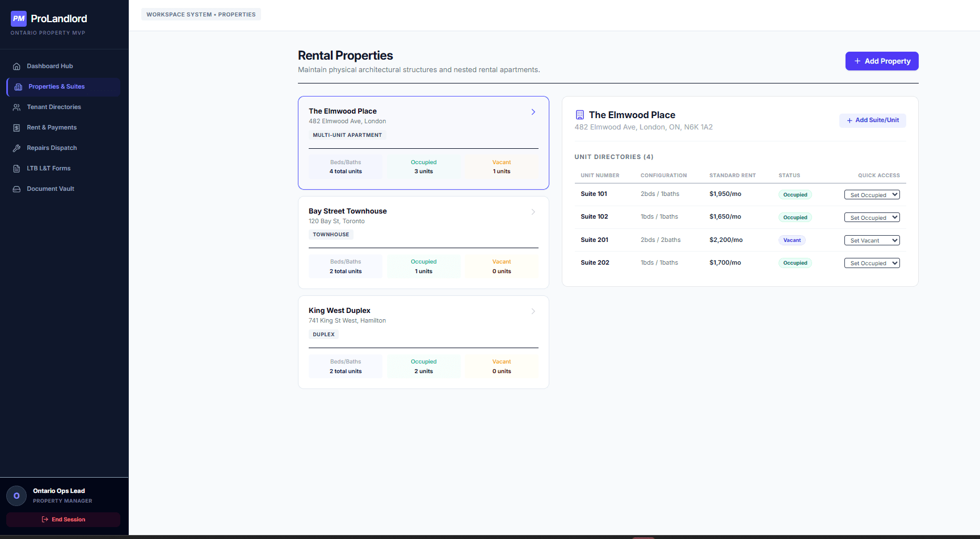The height and width of the screenshot is (539, 980).
Task: Click the Vacant status badge for Suite 201
Action: [x=792, y=240]
